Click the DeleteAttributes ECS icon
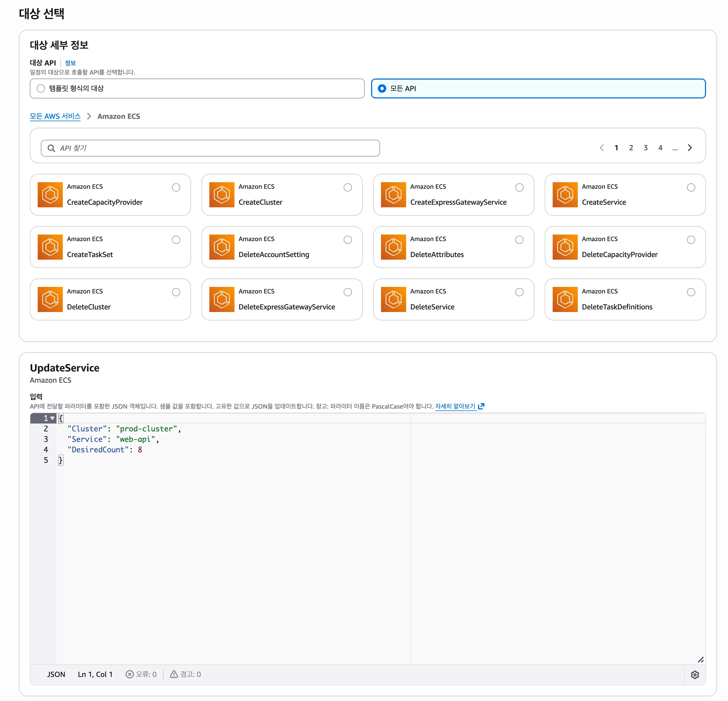This screenshot has height=701, width=728. pos(393,247)
